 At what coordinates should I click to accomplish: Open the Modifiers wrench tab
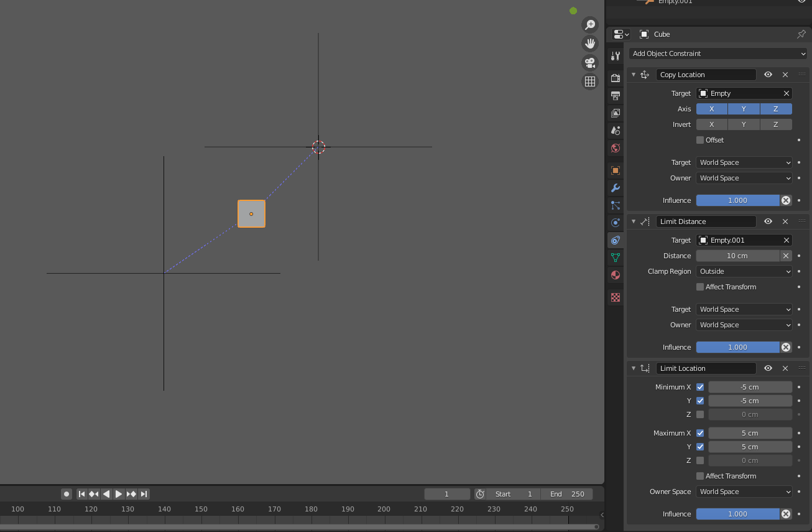[616, 188]
